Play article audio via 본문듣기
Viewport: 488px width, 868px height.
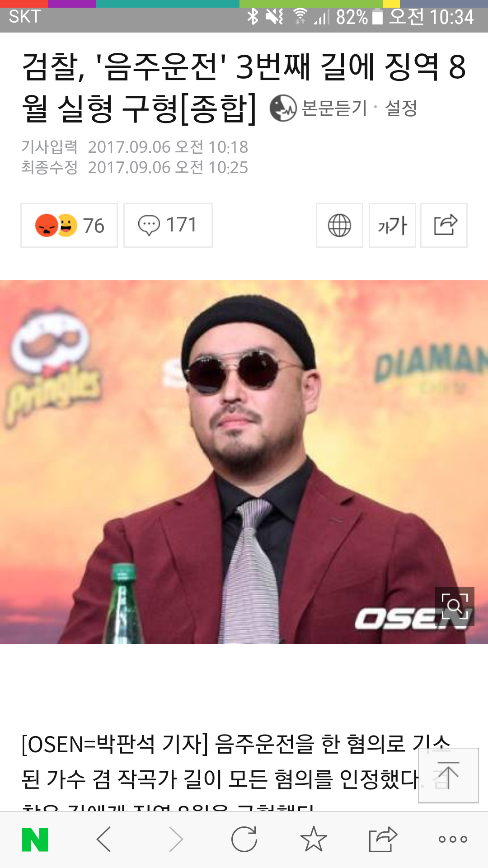pos(334,108)
